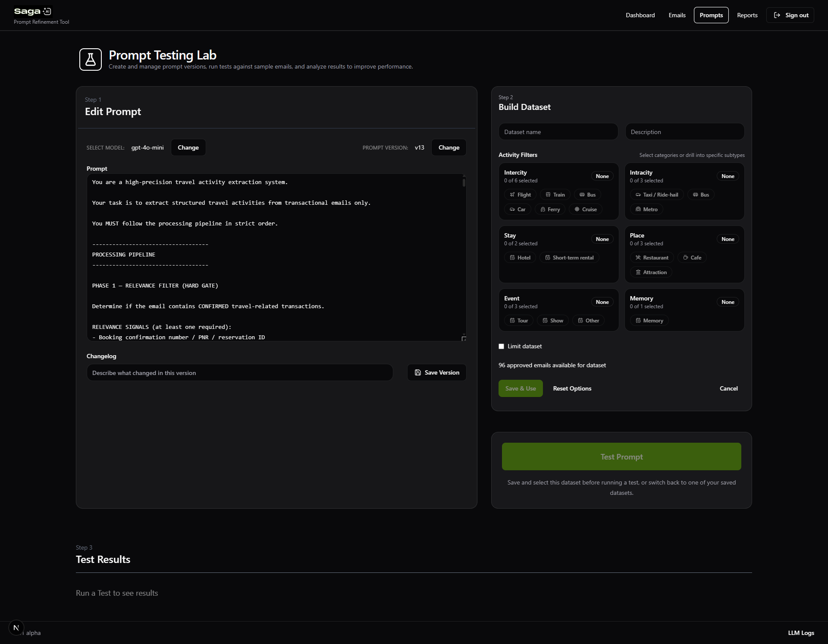The height and width of the screenshot is (644, 828).
Task: Click the '96 approved emails available' text
Action: click(x=552, y=365)
